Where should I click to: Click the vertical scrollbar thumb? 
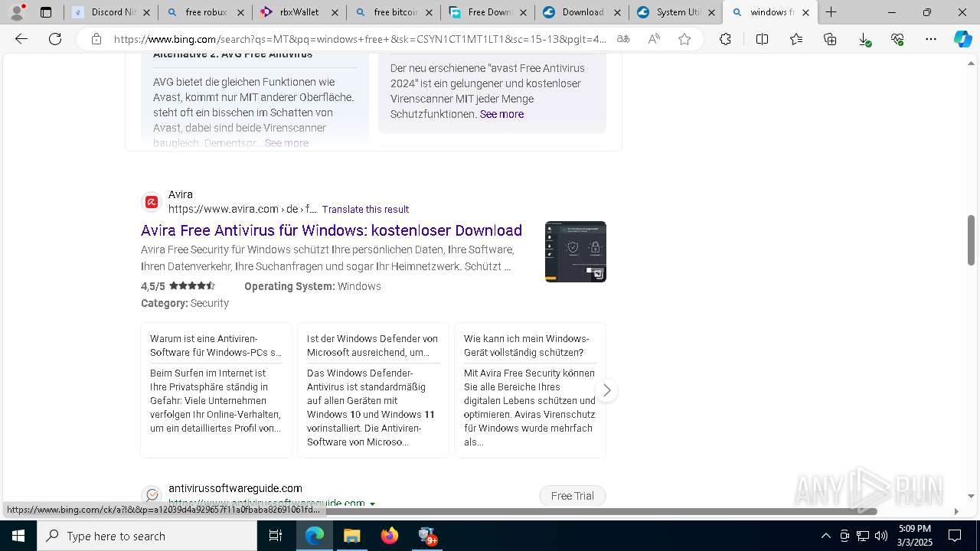pos(972,240)
